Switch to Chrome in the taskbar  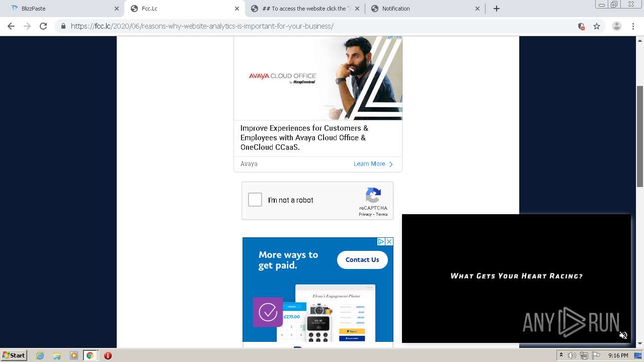coord(90,355)
